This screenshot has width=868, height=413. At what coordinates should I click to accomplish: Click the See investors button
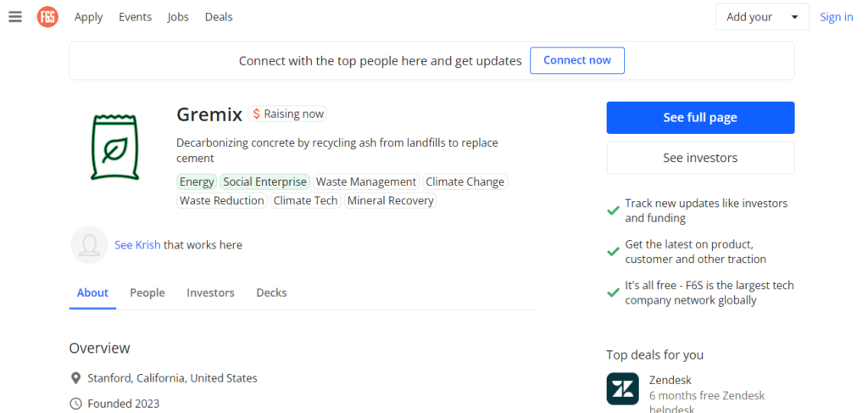coord(700,158)
